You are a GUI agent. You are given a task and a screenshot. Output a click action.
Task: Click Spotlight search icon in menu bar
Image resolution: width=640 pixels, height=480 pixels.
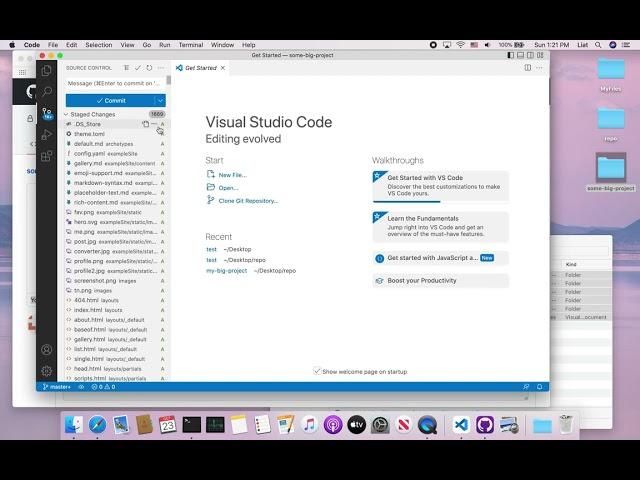pyautogui.click(x=598, y=45)
